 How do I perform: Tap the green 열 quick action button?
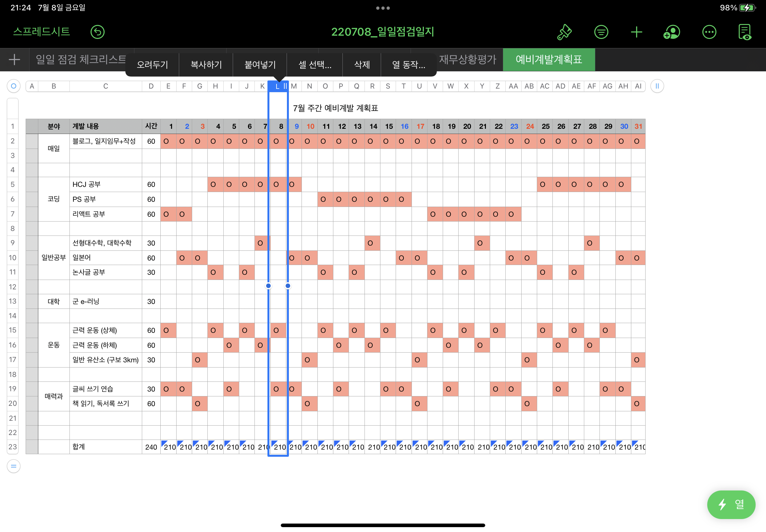tap(731, 504)
